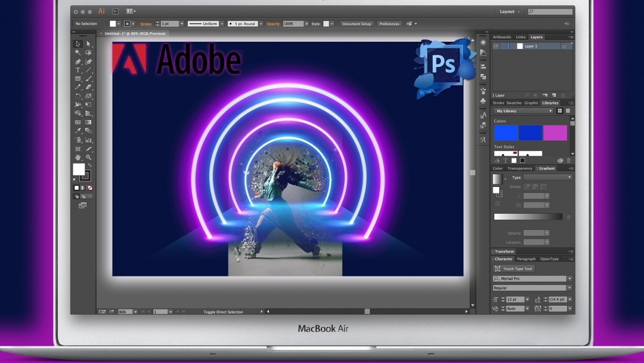Image resolution: width=644 pixels, height=363 pixels.
Task: Pick the bright blue library color swatch
Action: 506,133
